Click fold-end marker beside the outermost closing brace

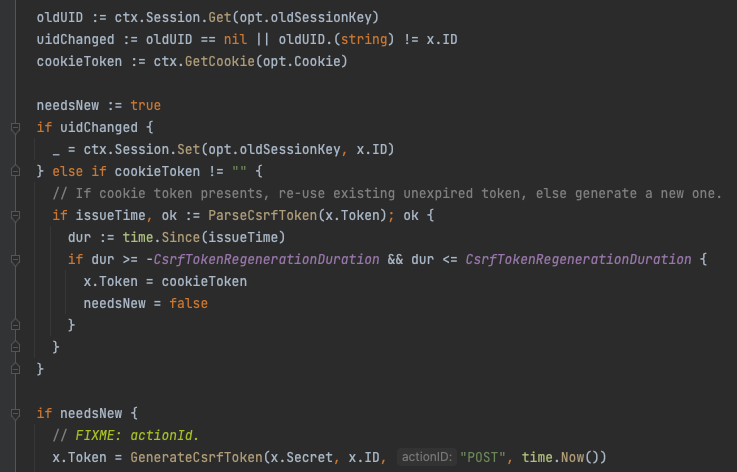pos(16,369)
